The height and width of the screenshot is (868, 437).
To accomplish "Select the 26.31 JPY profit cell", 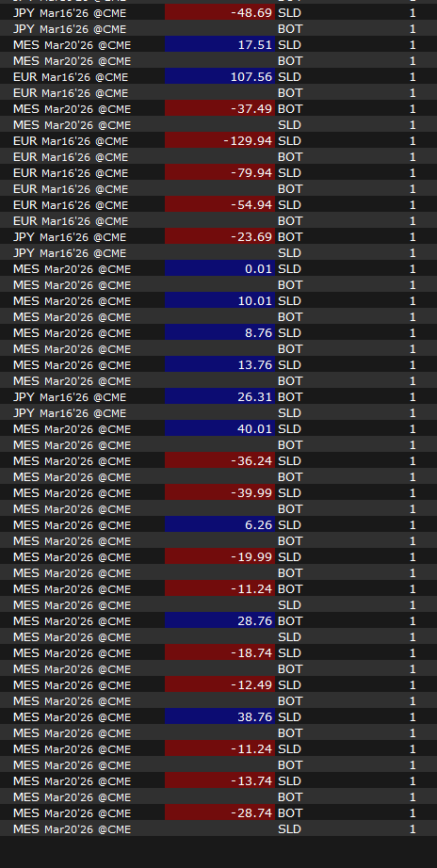I will (219, 397).
